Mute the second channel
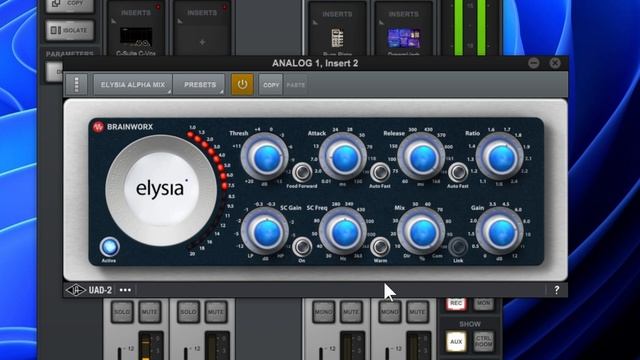 (216, 312)
